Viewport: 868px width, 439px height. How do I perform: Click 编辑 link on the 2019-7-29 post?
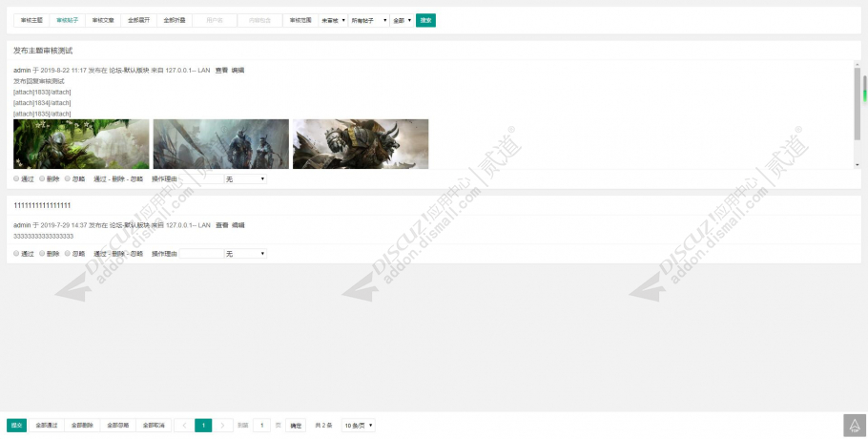coord(238,225)
